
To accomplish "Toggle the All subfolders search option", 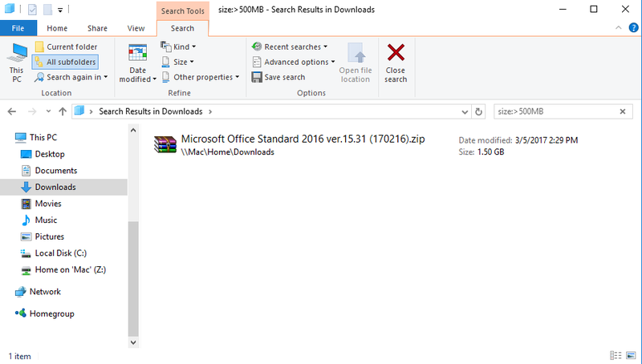I will [x=65, y=62].
